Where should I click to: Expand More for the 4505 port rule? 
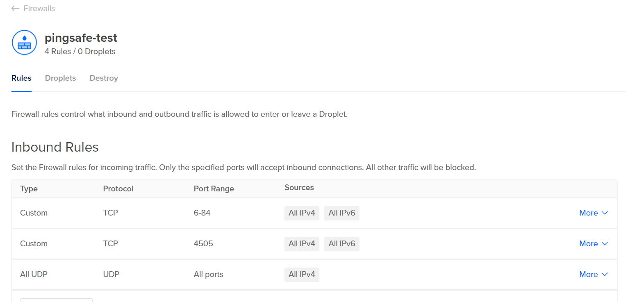click(593, 243)
